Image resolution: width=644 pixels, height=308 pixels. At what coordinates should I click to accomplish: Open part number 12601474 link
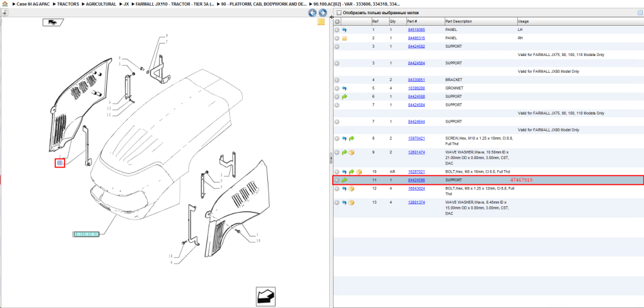point(416,152)
